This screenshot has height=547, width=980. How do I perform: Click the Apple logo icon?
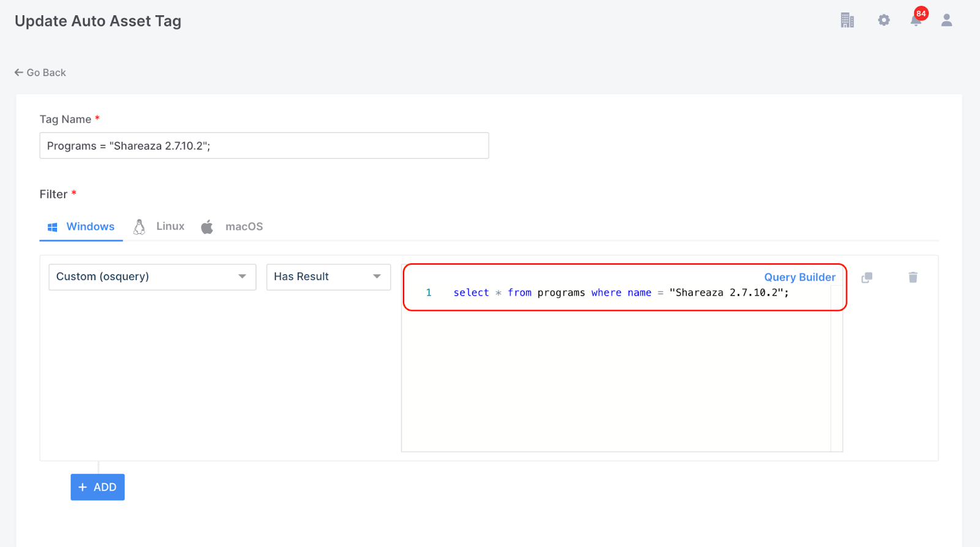(x=207, y=227)
